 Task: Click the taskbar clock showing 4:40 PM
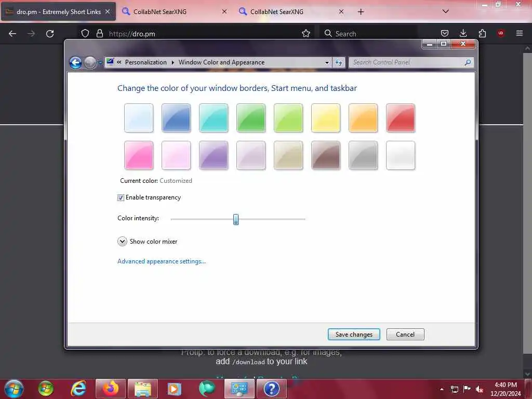tap(506, 389)
